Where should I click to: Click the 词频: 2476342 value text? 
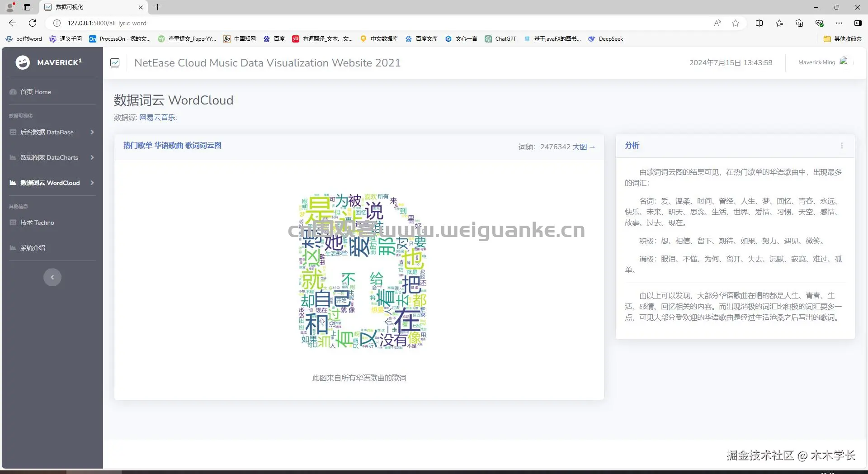point(544,147)
